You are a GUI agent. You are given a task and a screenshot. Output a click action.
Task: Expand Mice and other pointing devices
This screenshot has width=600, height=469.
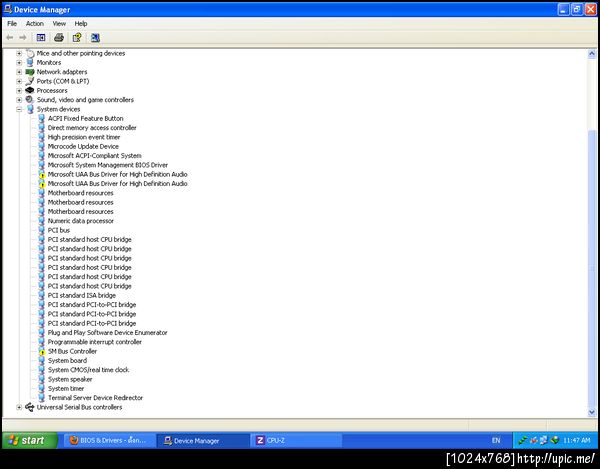click(x=19, y=54)
